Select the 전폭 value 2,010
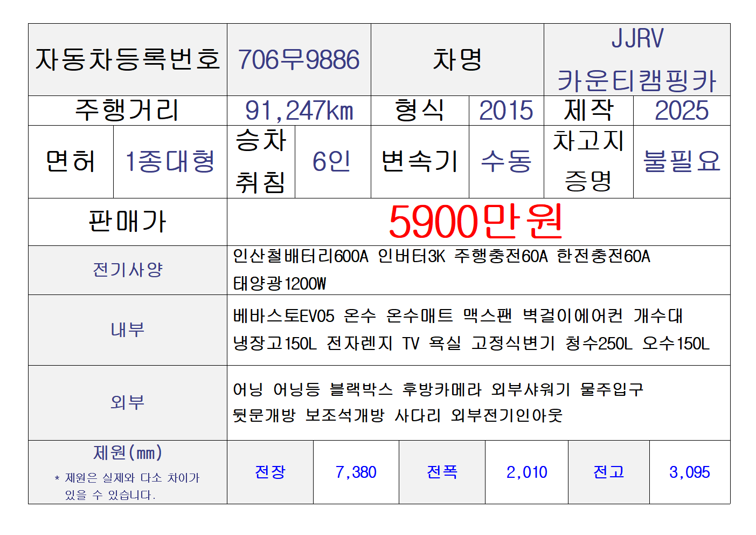756x535 pixels. click(x=526, y=472)
